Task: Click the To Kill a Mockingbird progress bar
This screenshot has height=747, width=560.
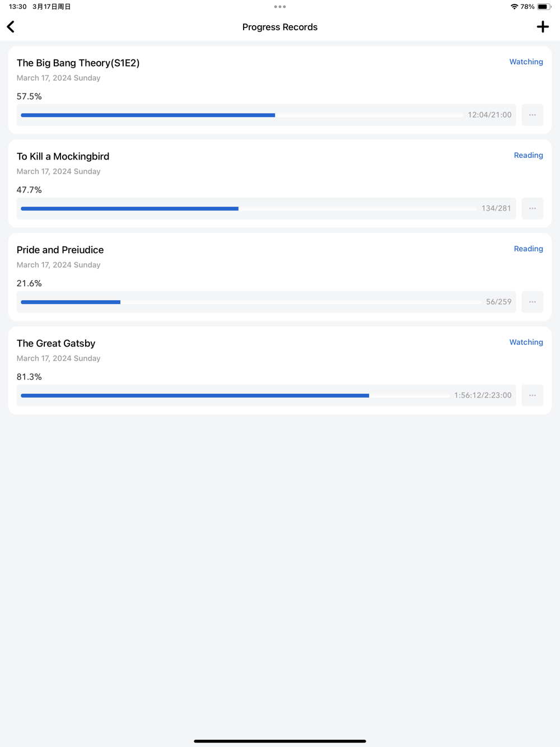Action: [x=249, y=209]
